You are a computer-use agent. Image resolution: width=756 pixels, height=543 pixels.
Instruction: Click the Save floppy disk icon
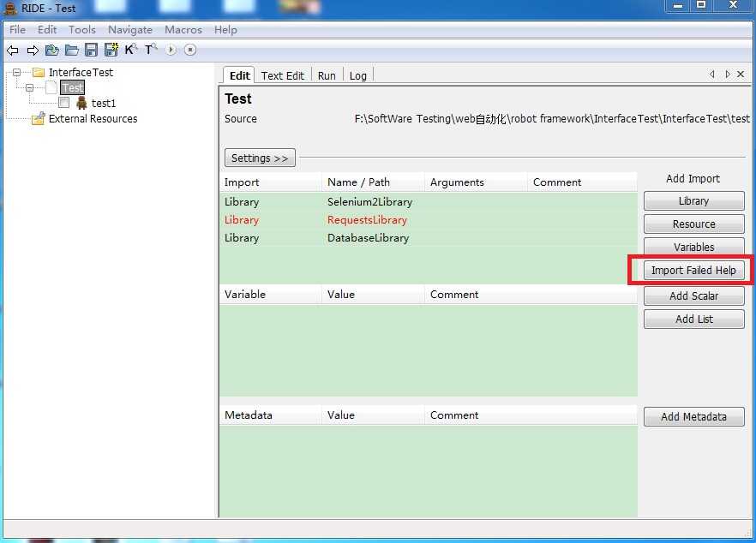pos(91,50)
